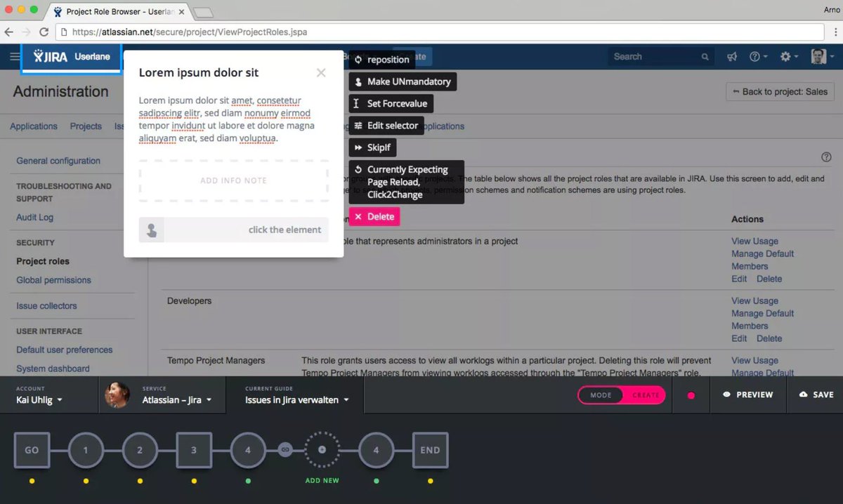Click Edit for Developers role
The height and width of the screenshot is (504, 843).
coord(739,338)
